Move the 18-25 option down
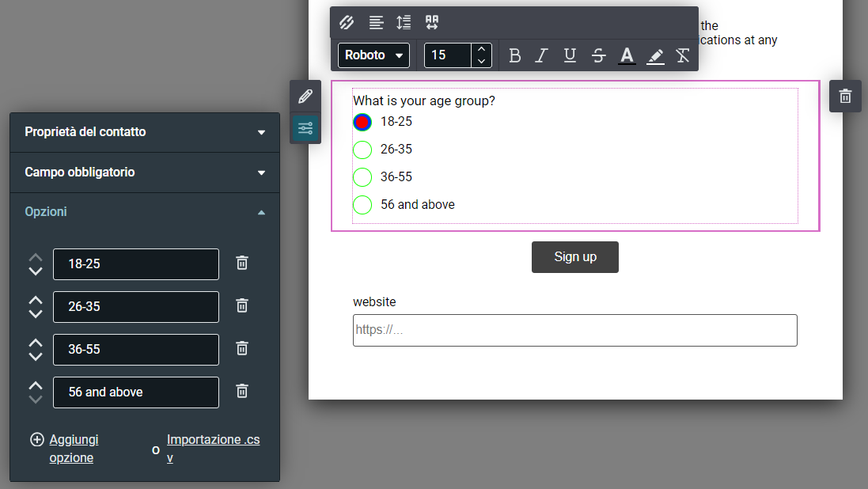 click(36, 271)
